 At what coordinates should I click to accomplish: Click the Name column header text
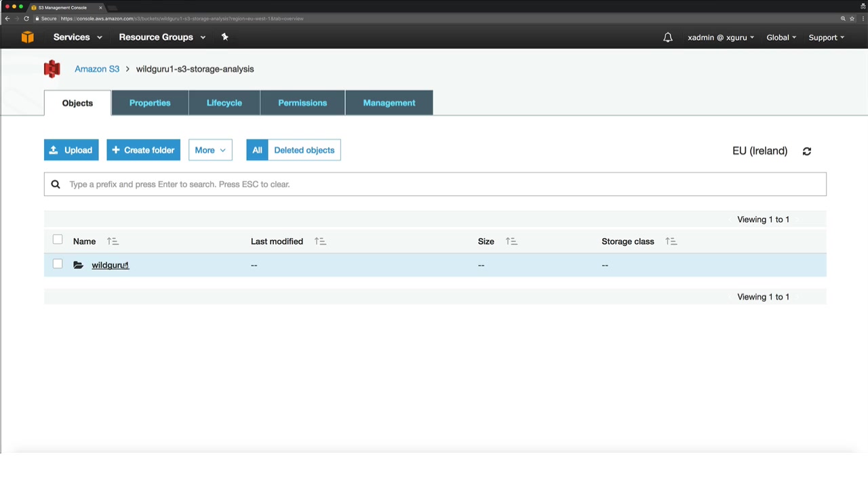click(x=84, y=241)
